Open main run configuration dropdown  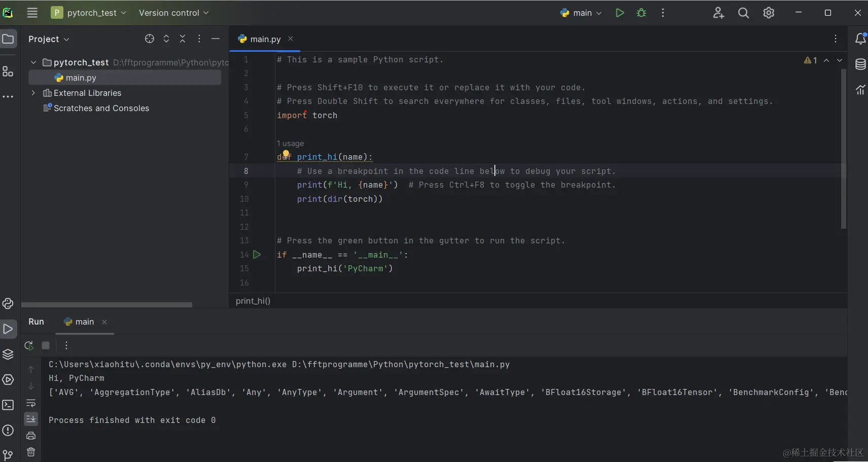click(581, 13)
